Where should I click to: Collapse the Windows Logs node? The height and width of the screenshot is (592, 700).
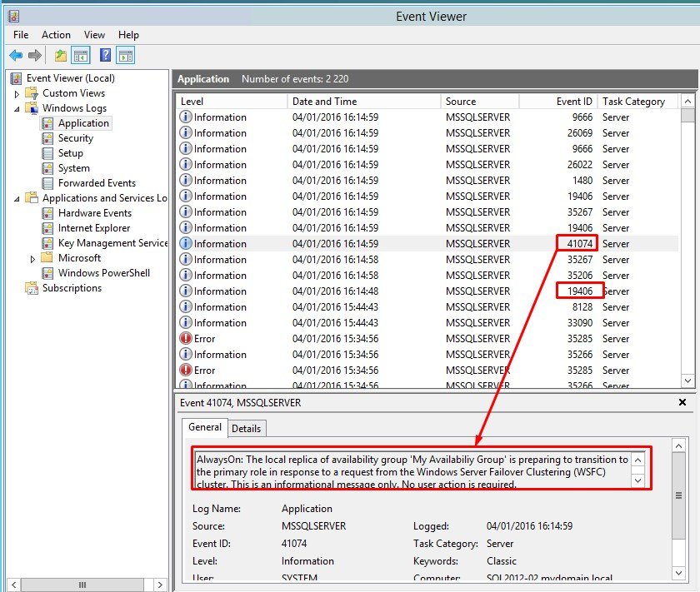17,108
